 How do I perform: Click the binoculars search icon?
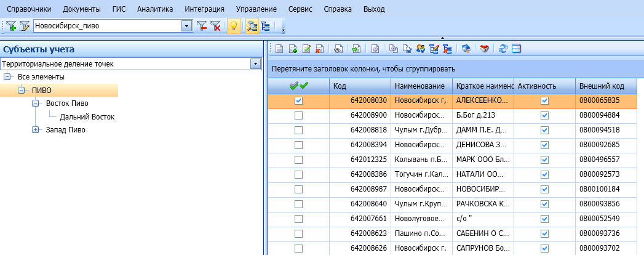tap(338, 49)
